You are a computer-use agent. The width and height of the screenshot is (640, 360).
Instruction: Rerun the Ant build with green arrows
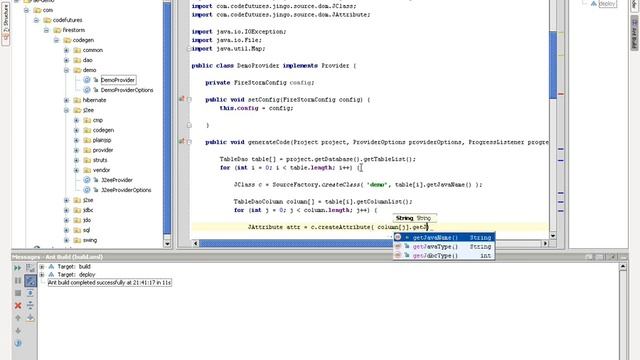pos(18,268)
